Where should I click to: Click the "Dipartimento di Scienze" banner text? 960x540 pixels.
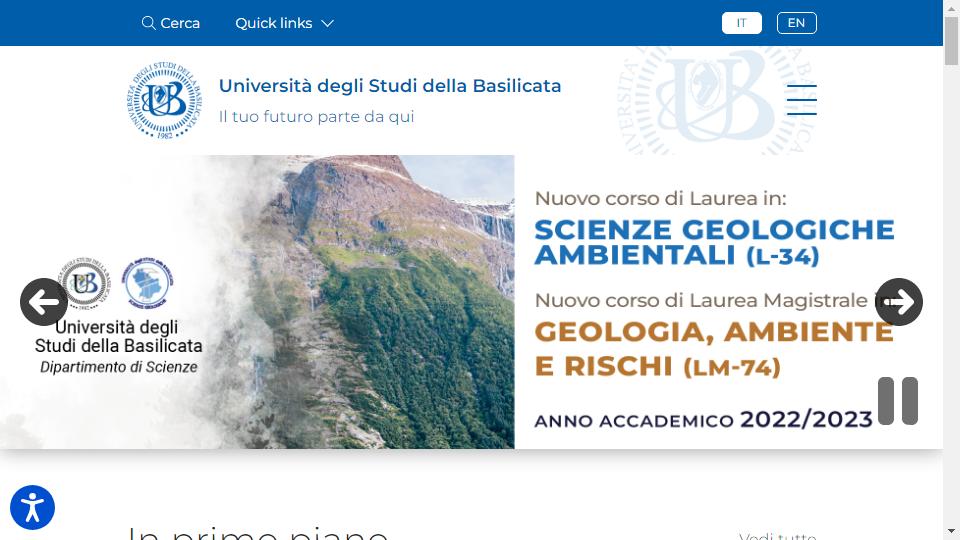click(x=119, y=367)
